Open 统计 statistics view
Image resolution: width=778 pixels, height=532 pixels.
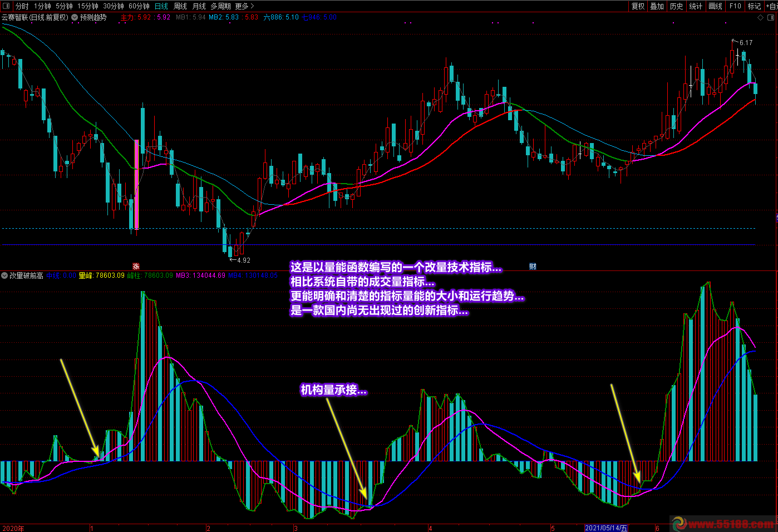coord(696,6)
